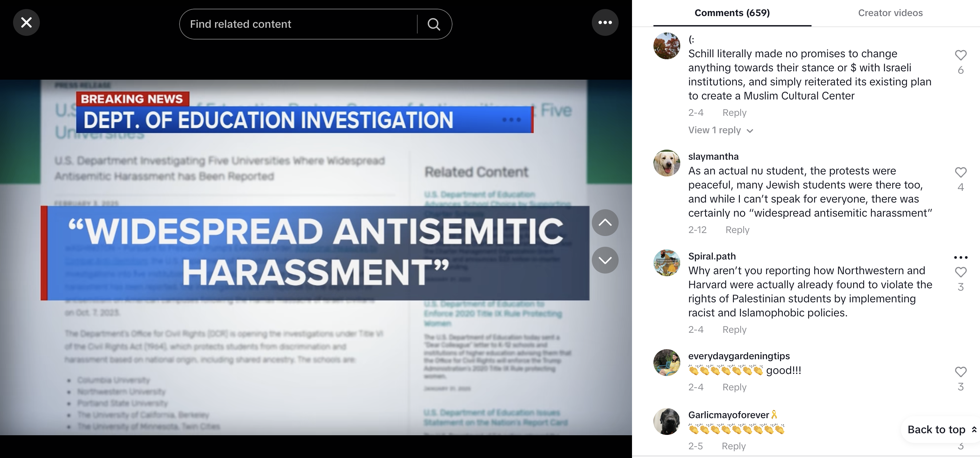Viewport: 980px width, 458px height.
Task: Expand View 1 reply
Action: tap(720, 130)
